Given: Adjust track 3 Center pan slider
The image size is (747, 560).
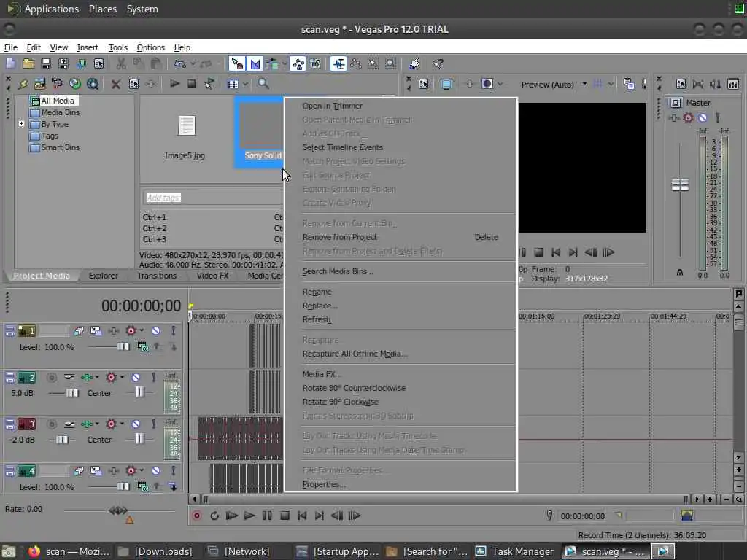Looking at the screenshot, I should 139,439.
